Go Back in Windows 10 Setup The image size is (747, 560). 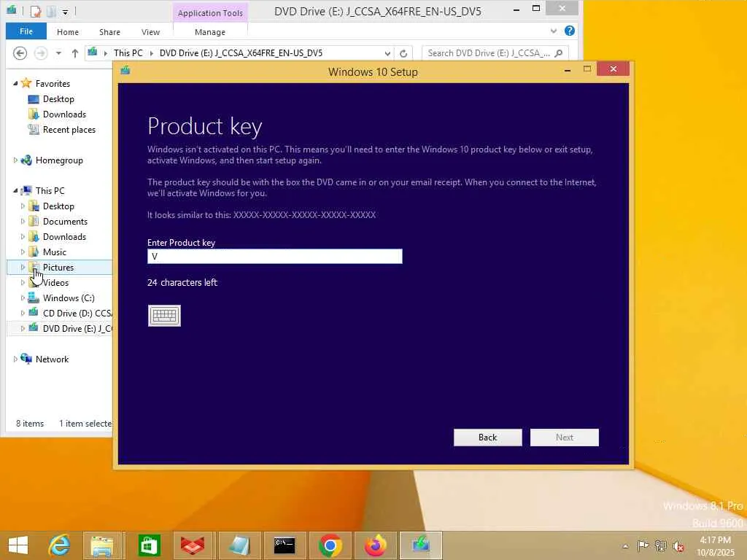[488, 437]
